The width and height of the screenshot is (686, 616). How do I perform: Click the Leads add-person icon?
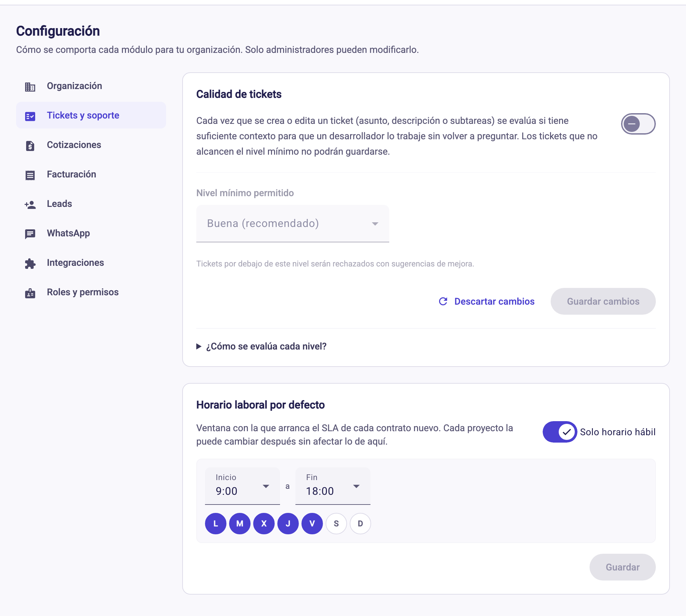point(30,205)
